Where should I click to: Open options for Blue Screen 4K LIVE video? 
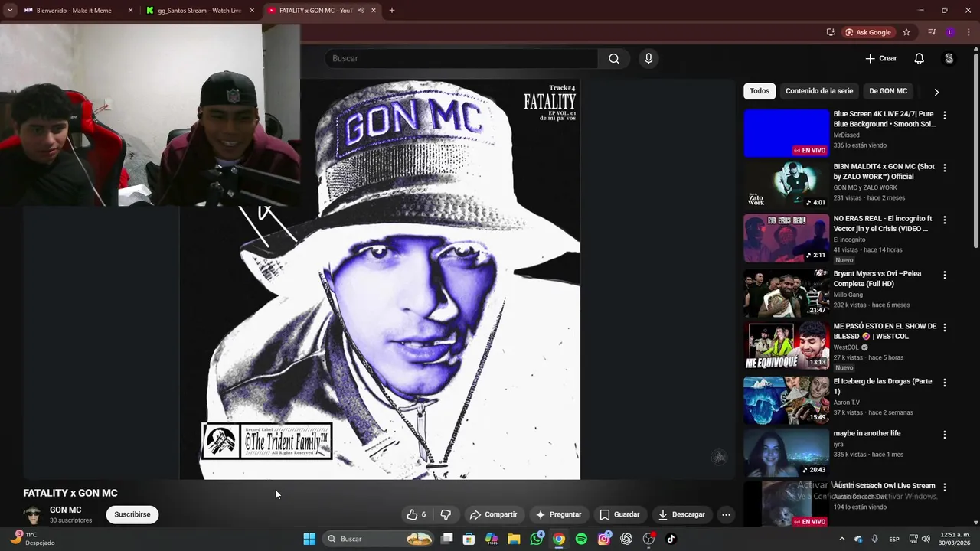[944, 116]
